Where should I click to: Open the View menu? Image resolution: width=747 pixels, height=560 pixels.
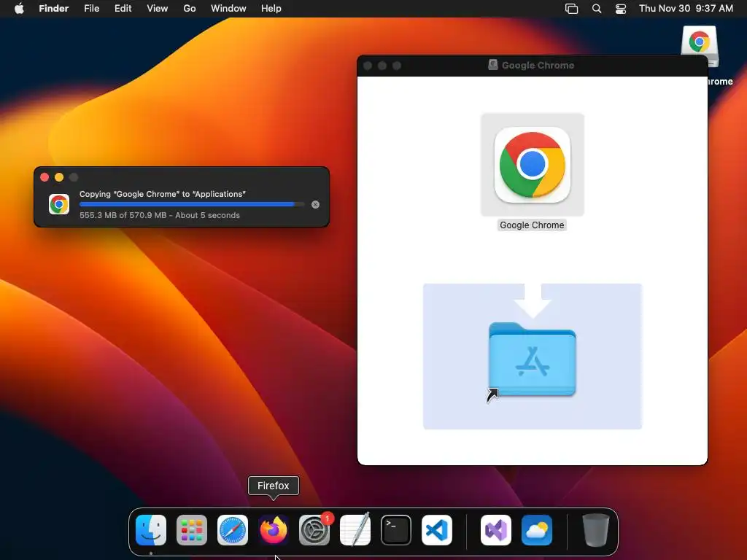[158, 9]
